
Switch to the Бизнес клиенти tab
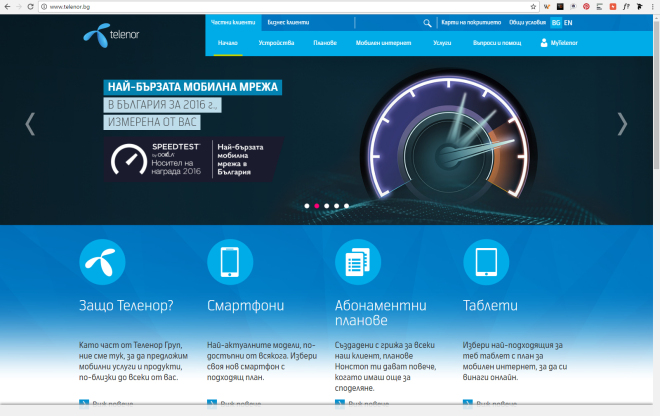point(260,22)
